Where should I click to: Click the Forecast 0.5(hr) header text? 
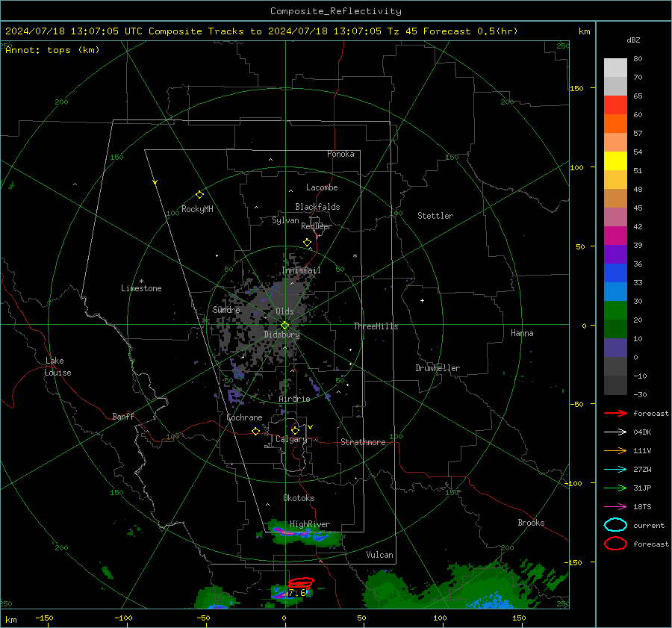coord(470,31)
